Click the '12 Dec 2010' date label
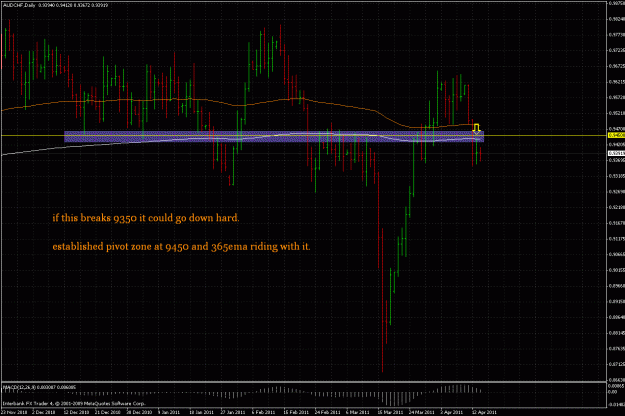625x416 pixels. [x=76, y=412]
